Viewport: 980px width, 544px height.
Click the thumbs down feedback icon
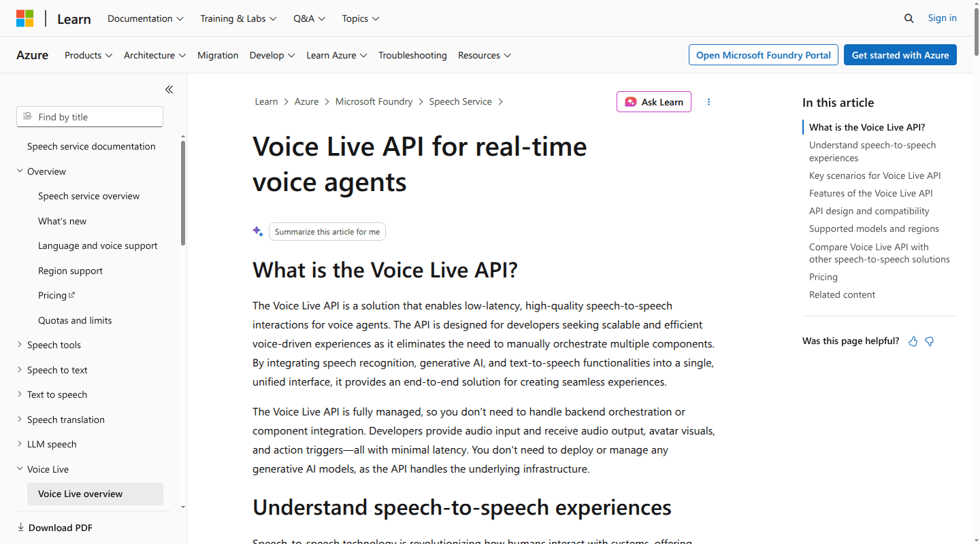click(x=930, y=341)
